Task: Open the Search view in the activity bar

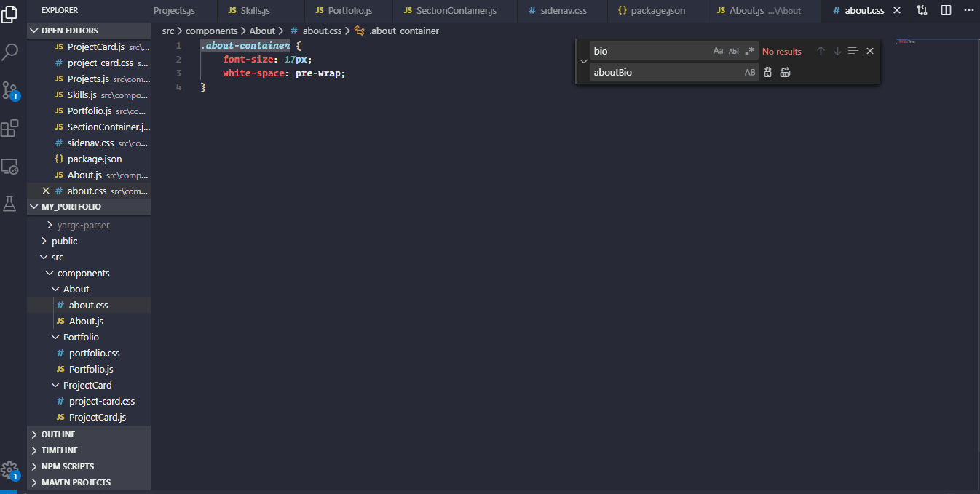Action: tap(10, 52)
